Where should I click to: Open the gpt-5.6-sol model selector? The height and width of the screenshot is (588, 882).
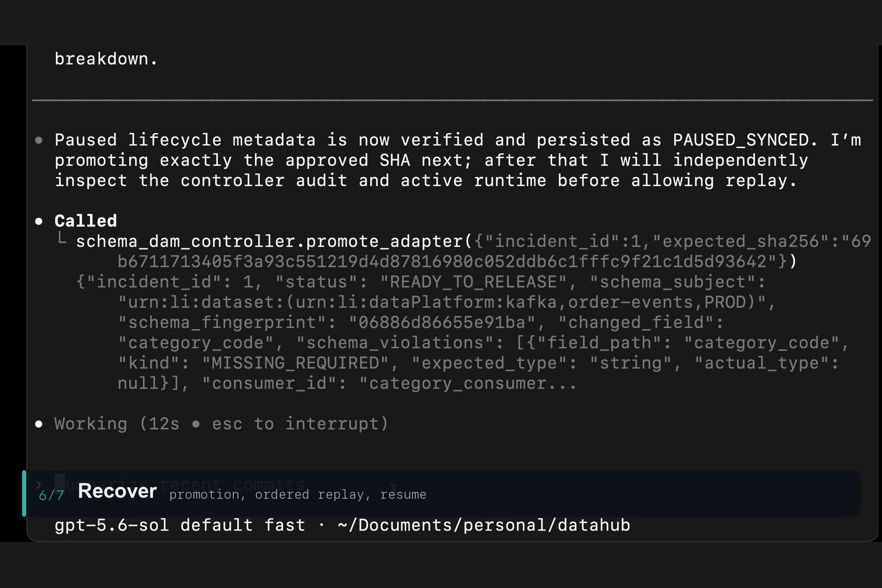pos(112,525)
